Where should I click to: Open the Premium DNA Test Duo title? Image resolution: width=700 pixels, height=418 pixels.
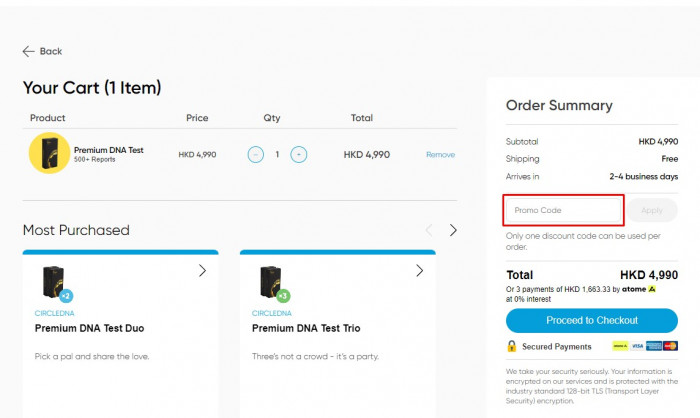(89, 328)
